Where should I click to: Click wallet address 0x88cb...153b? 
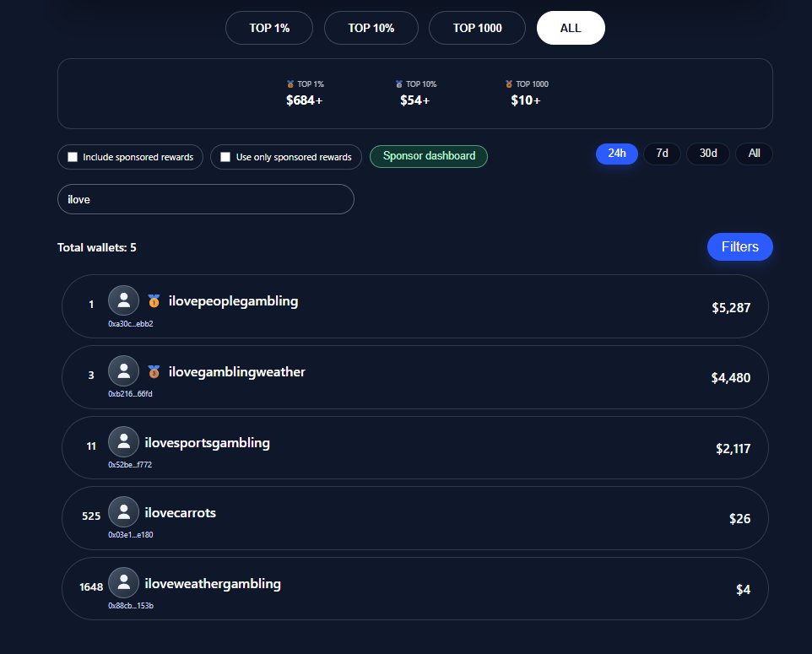(131, 605)
